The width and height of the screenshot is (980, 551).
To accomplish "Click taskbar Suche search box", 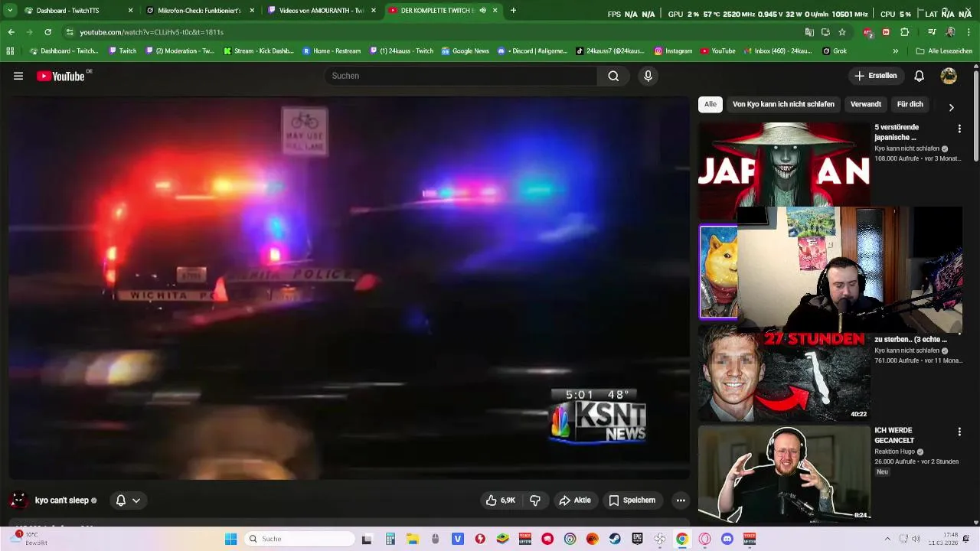I will click(x=299, y=539).
